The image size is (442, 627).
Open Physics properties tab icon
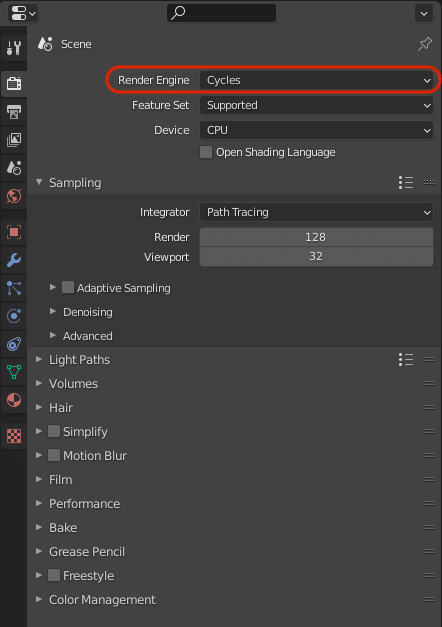(14, 316)
